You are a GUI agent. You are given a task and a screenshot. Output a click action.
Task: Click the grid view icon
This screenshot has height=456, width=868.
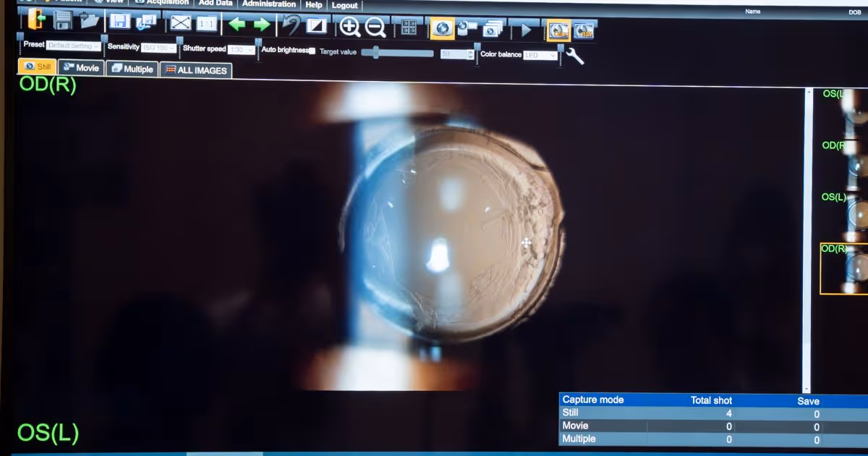tap(409, 28)
